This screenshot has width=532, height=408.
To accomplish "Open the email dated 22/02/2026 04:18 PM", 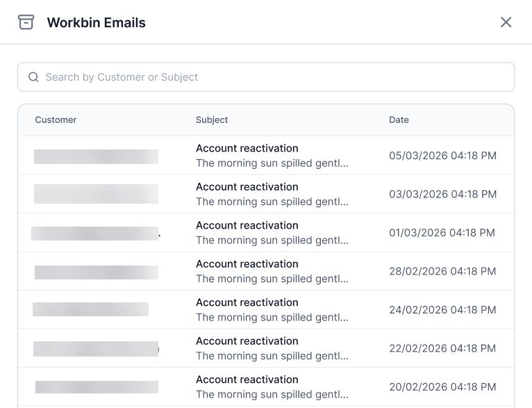I will coord(266,348).
